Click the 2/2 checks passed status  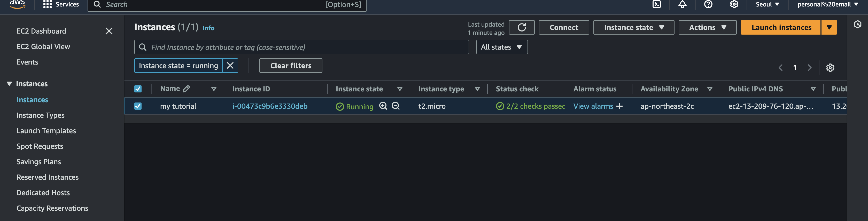(530, 106)
